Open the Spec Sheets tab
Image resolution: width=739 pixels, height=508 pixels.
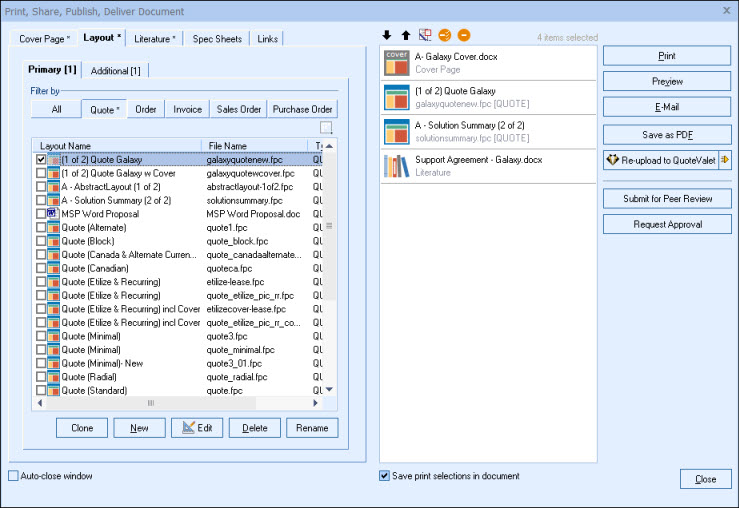pyautogui.click(x=217, y=39)
